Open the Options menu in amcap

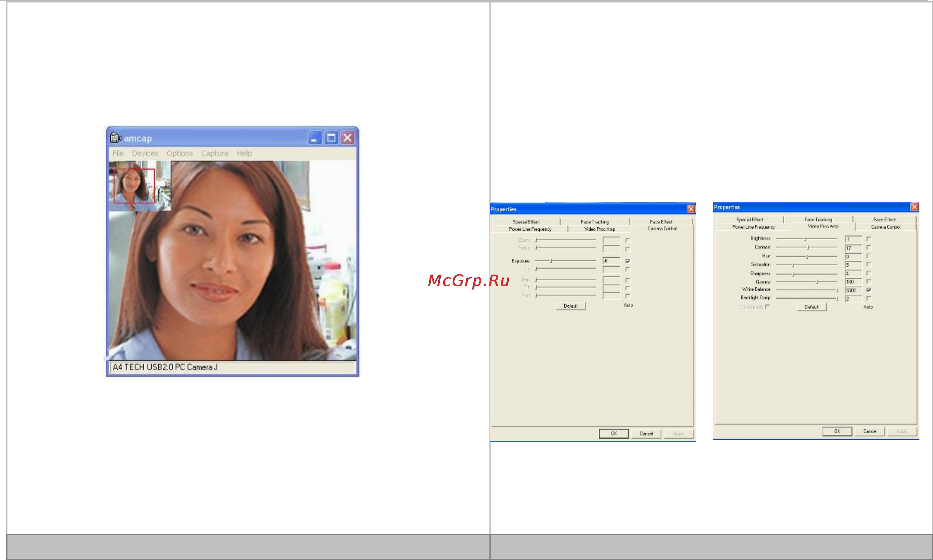point(180,153)
